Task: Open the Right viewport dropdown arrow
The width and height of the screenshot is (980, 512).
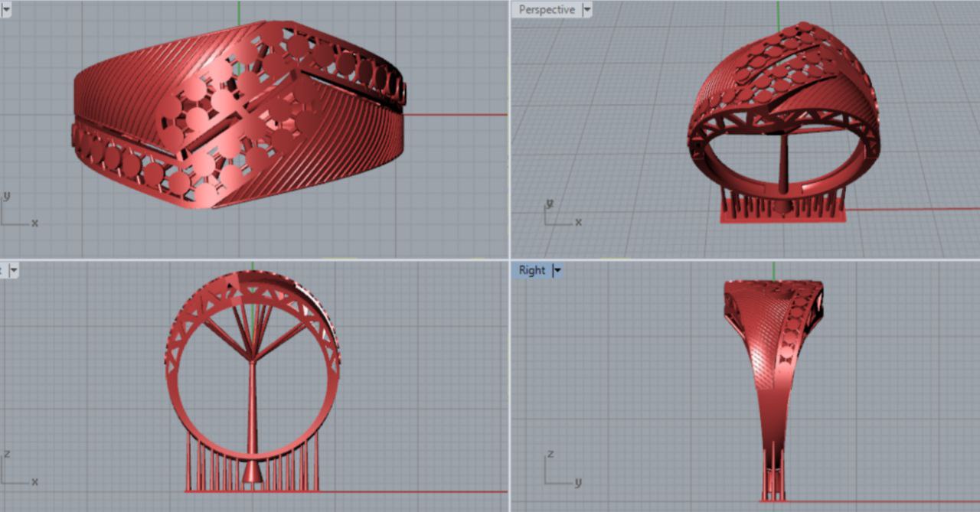Action: pos(557,270)
